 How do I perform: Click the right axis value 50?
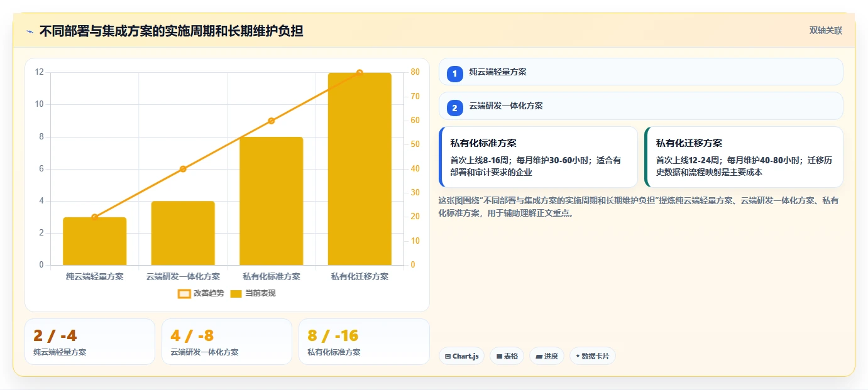(x=415, y=144)
